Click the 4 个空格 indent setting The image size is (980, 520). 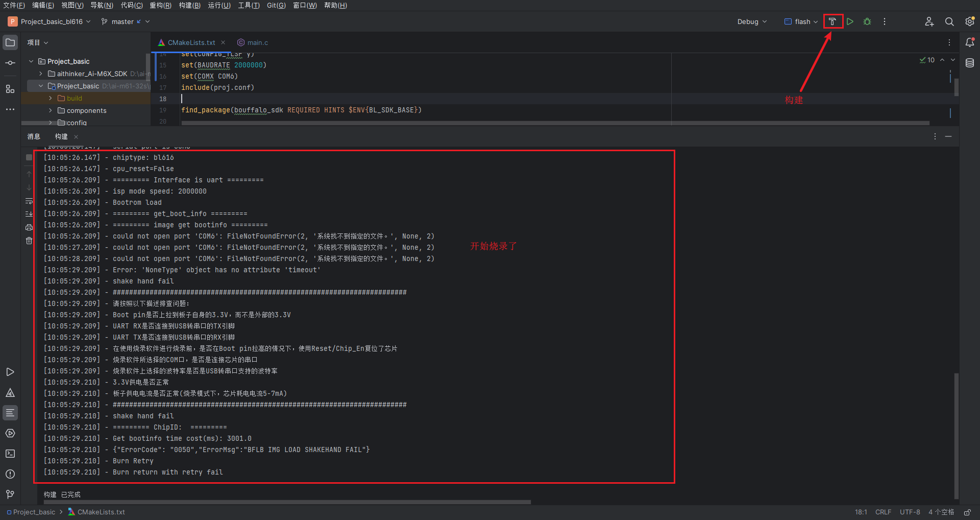coord(941,512)
